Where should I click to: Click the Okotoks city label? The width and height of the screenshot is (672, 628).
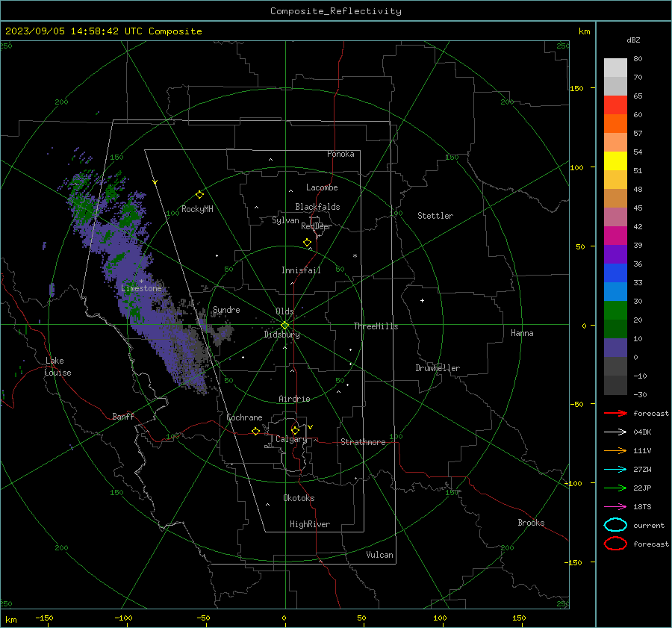[299, 498]
